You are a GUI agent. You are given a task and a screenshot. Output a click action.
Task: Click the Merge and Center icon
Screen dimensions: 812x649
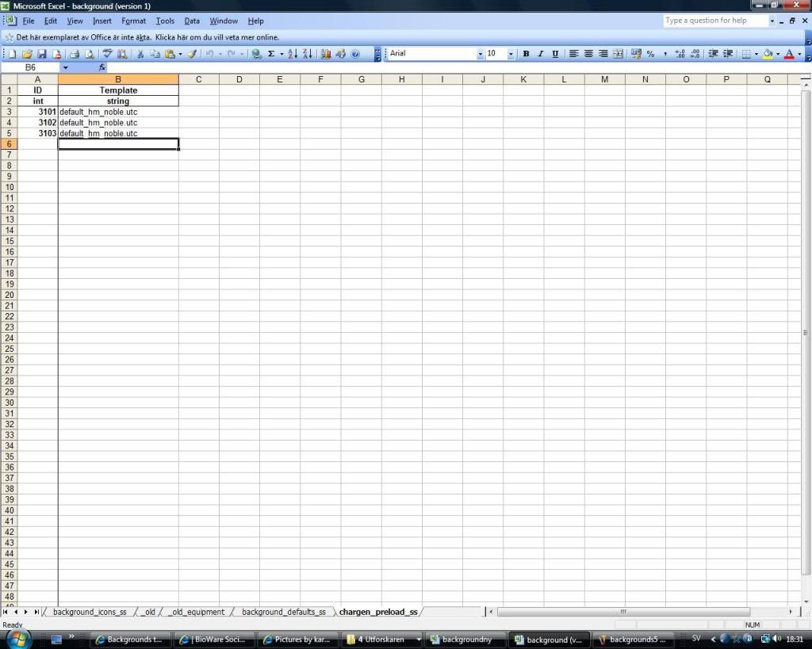[618, 54]
